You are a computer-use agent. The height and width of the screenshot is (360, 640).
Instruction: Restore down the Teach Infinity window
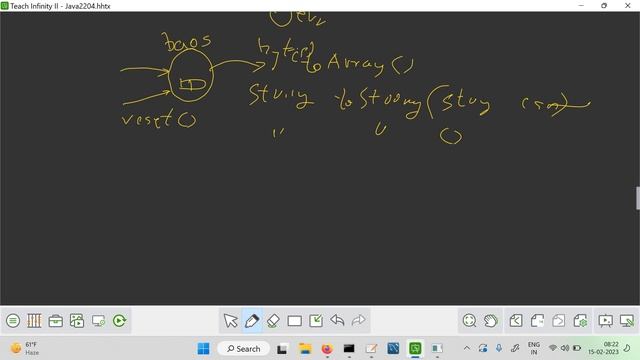[604, 6]
